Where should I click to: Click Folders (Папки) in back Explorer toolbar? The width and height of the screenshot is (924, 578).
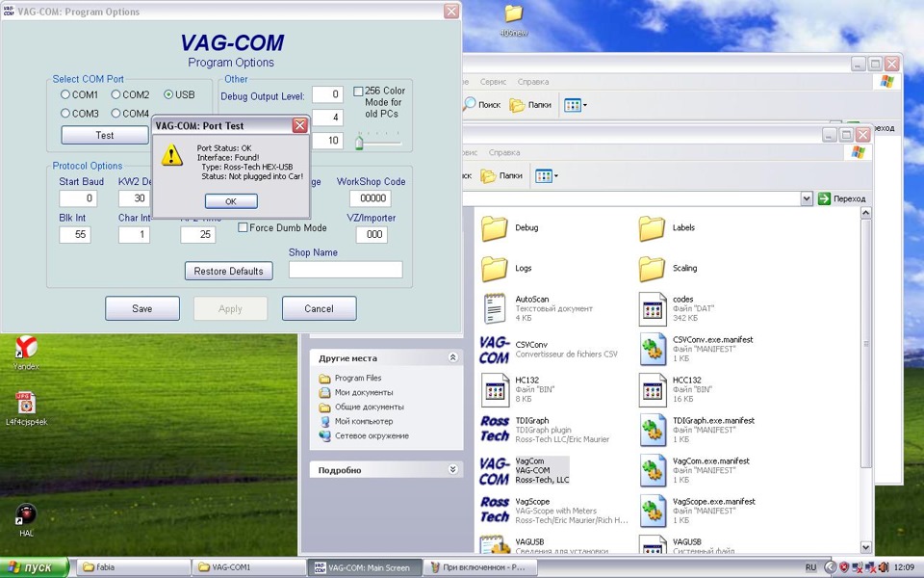530,105
